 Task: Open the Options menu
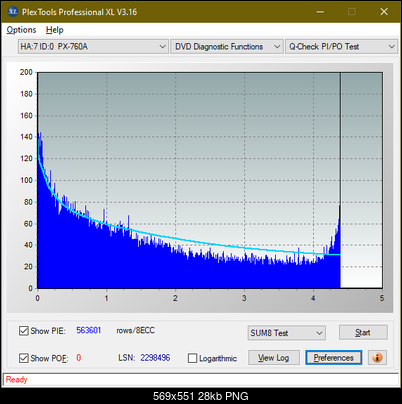[x=21, y=30]
